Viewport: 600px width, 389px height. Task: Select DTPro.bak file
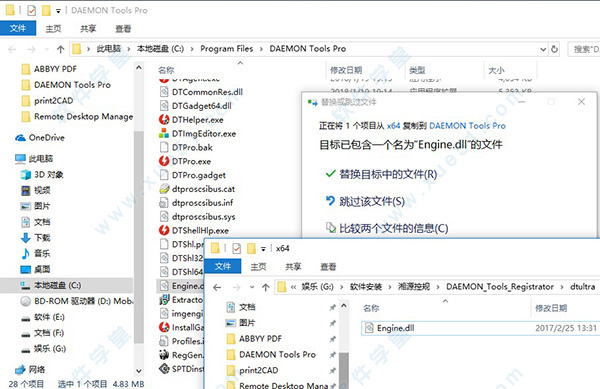coord(192,147)
